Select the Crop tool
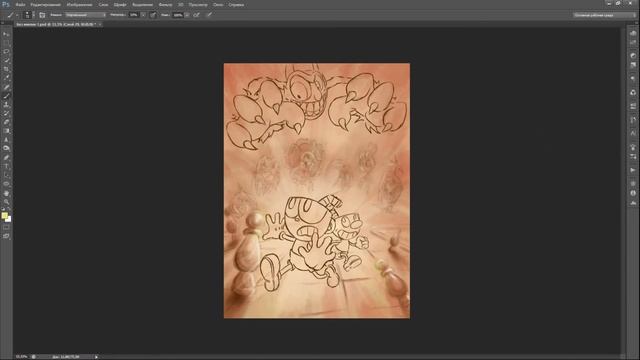This screenshot has height=360, width=640. click(6, 69)
